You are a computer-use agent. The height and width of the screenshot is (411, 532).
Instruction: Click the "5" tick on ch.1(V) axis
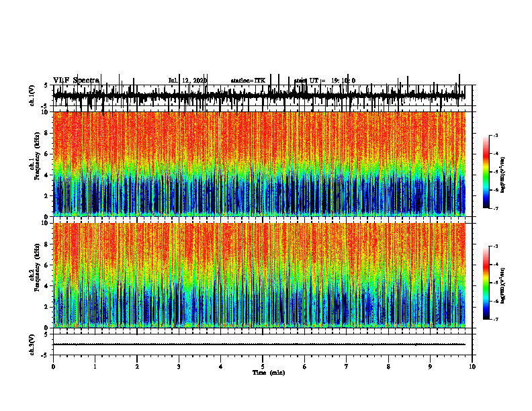[46, 86]
